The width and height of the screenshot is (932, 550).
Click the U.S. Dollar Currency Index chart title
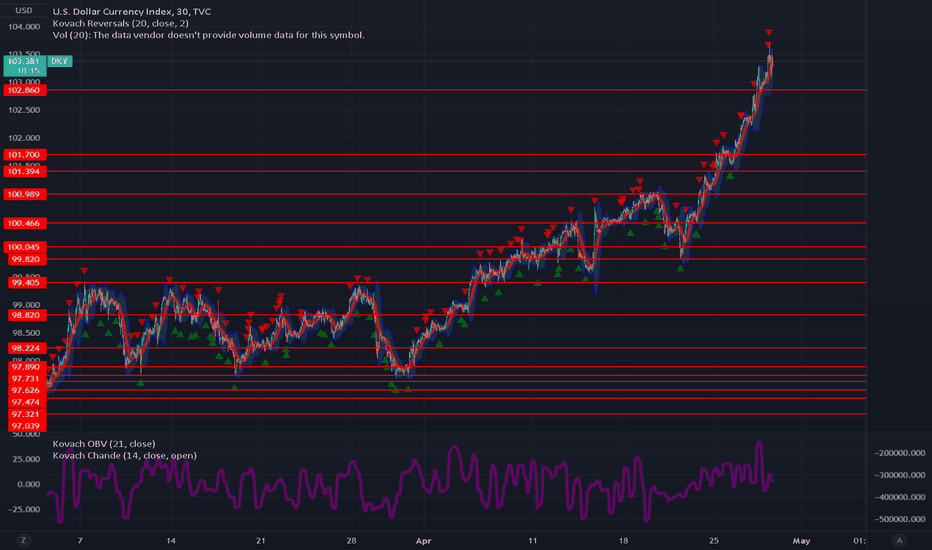(131, 11)
